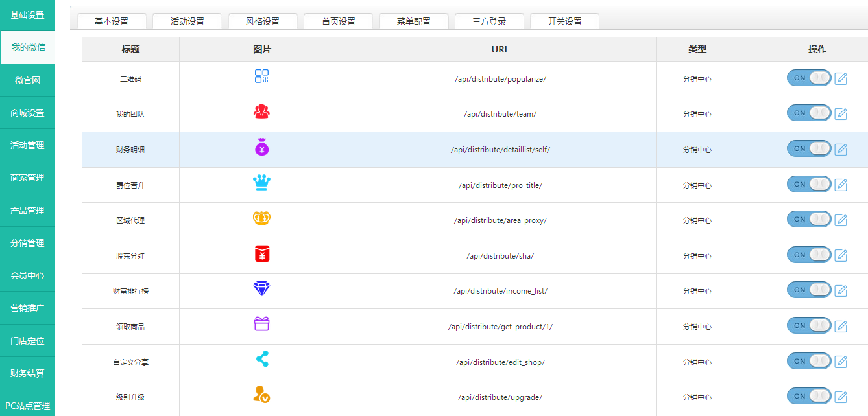Turn off the 股东分红 switch

808,255
